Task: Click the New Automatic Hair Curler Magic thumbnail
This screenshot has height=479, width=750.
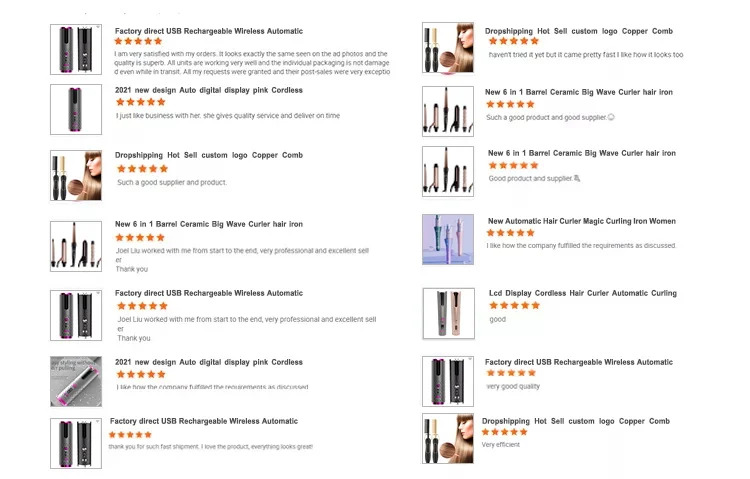Action: tap(448, 239)
